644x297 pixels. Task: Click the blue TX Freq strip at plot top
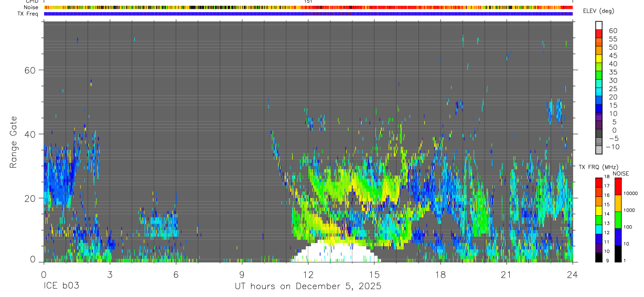pyautogui.click(x=308, y=14)
